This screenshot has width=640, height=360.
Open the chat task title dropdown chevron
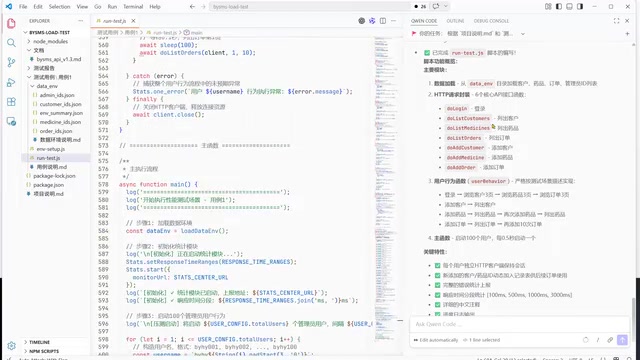[x=523, y=34]
